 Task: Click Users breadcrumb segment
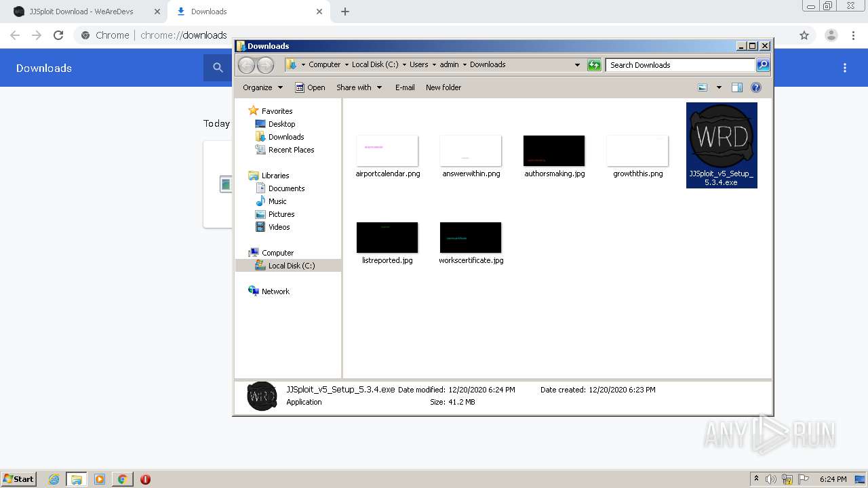click(418, 65)
